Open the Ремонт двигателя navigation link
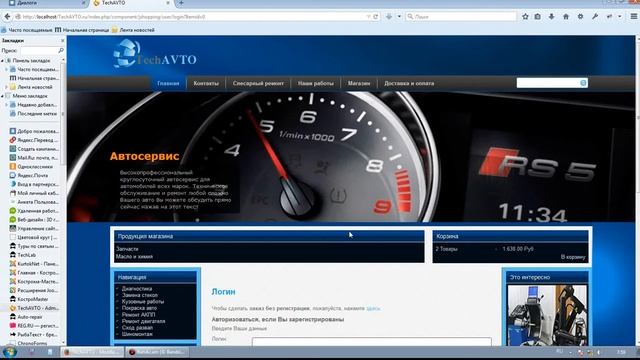Image resolution: width=640 pixels, height=360 pixels. (143, 321)
